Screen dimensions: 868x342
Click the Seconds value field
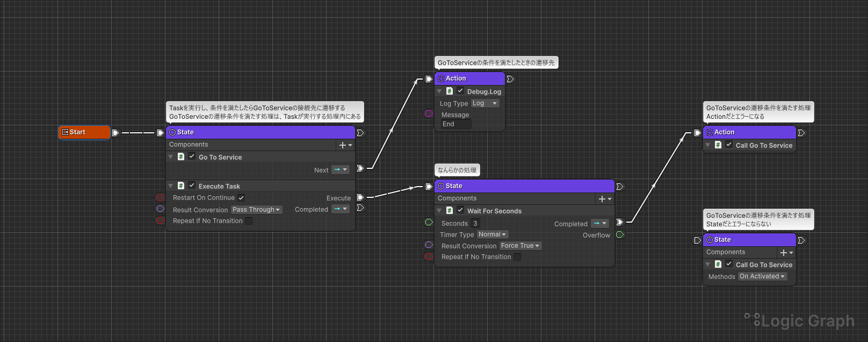click(475, 224)
